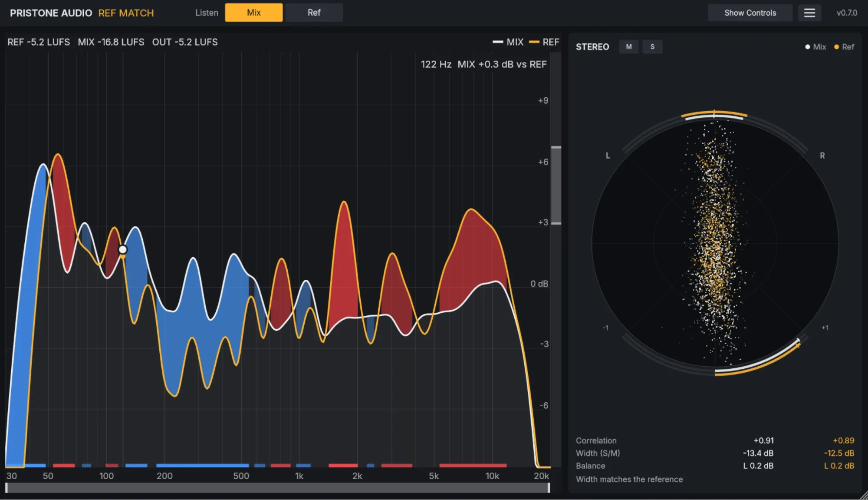The height and width of the screenshot is (500, 868).
Task: Click the OUT -5.2 LUFS readout
Action: [185, 42]
